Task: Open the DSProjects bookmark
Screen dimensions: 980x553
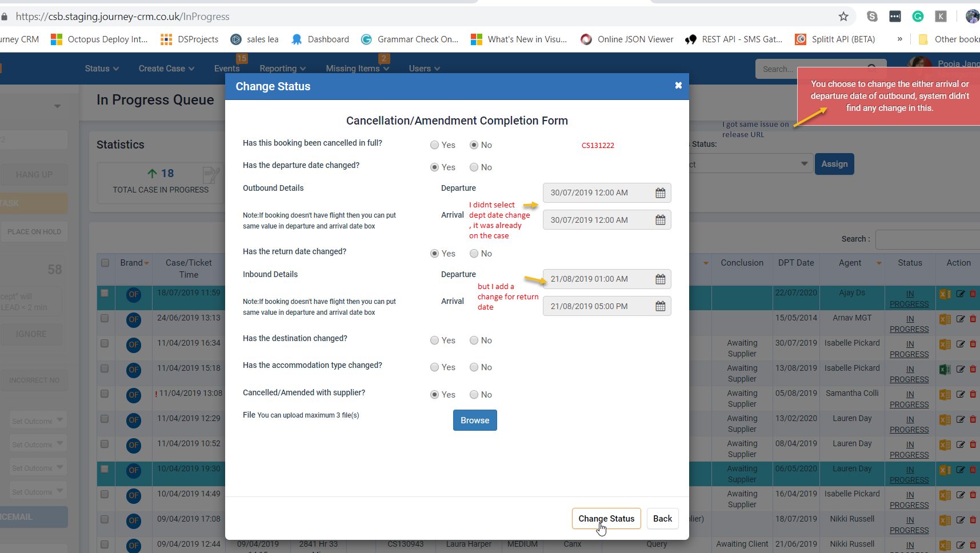Action: (x=189, y=39)
